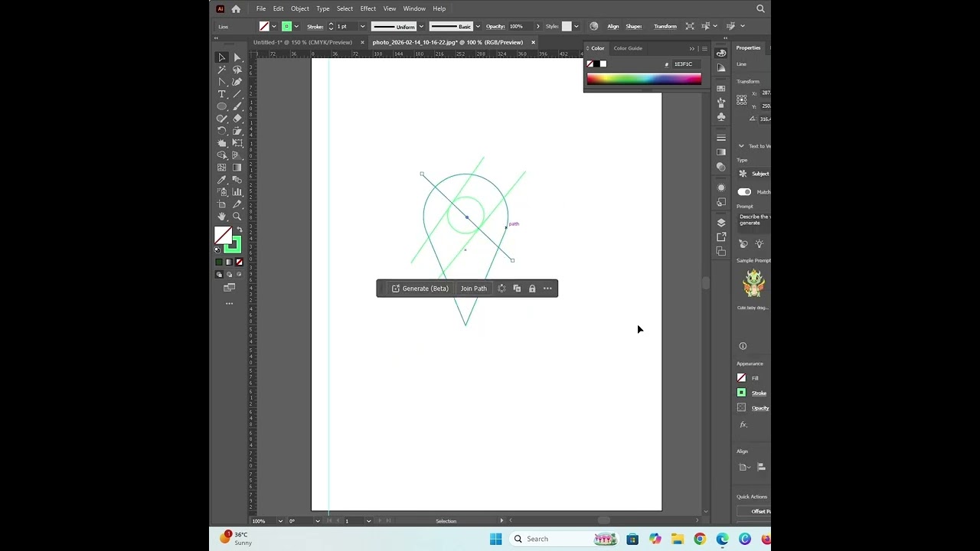Select the Rotate tool
This screenshot has height=551, width=980.
[x=222, y=131]
